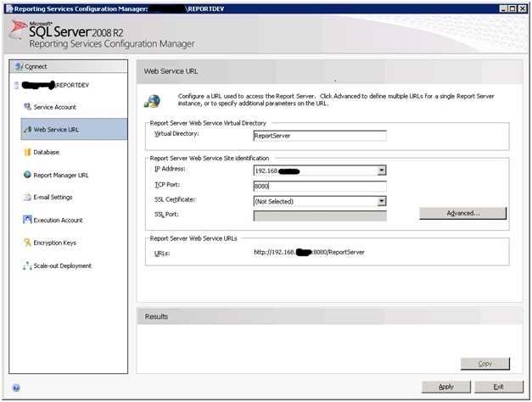
Task: Click the IP Address: label
Action: [170, 169]
